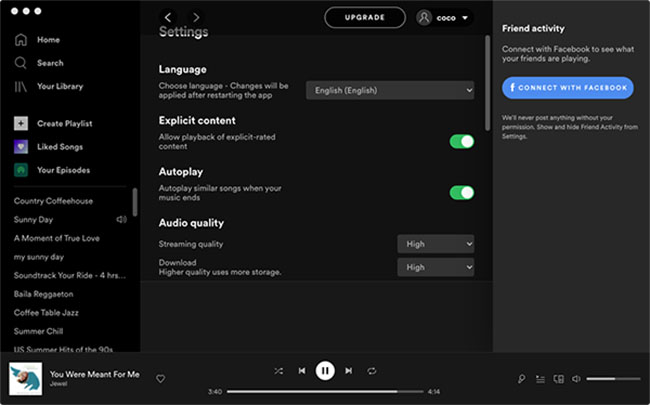Open the Country Coffeehouse playlist
Viewport: 650px width, 405px height.
[53, 201]
